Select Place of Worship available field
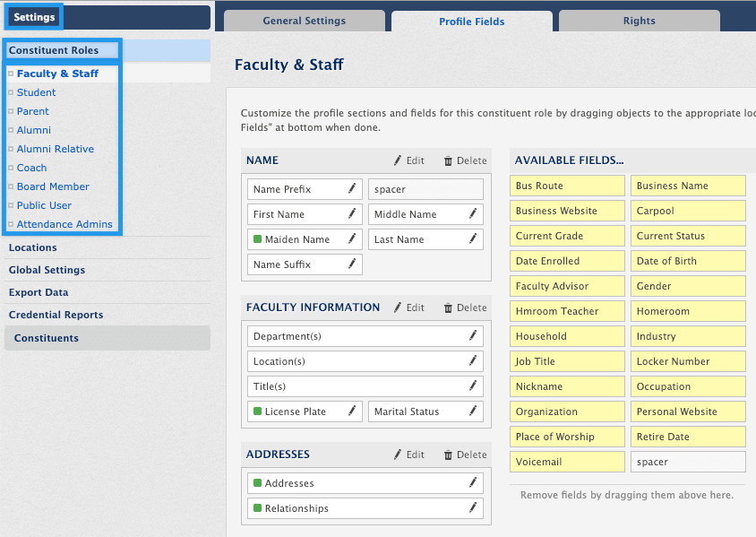The image size is (756, 537). tap(567, 437)
